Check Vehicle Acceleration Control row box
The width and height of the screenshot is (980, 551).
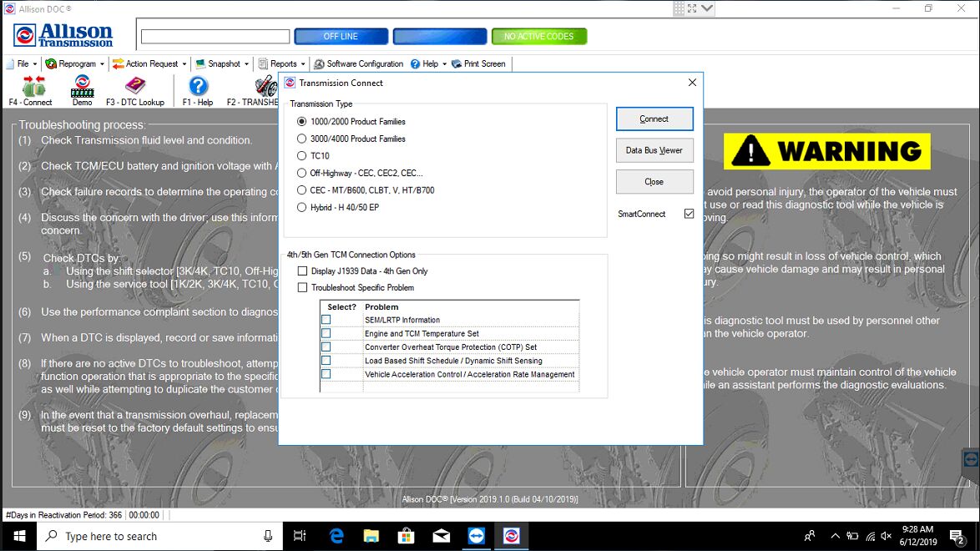(326, 374)
